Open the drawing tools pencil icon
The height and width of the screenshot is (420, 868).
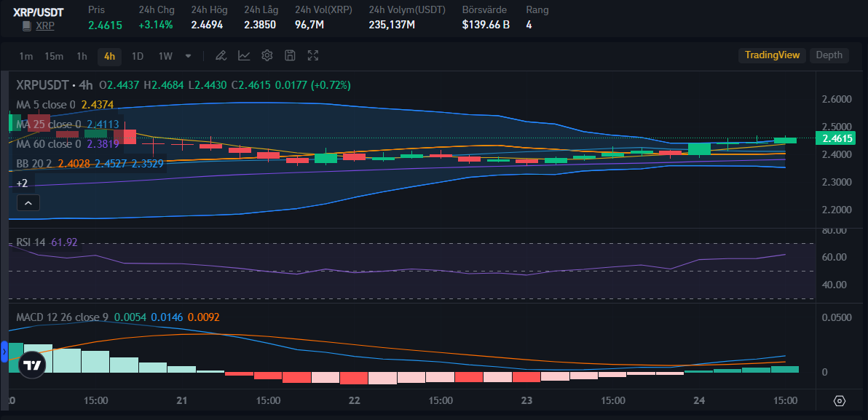[221, 55]
